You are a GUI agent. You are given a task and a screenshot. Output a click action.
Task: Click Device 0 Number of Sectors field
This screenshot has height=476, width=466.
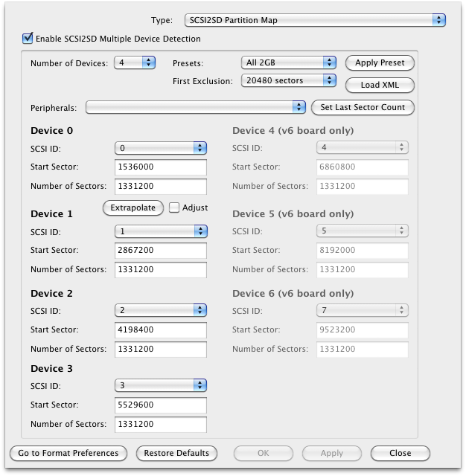[161, 187]
